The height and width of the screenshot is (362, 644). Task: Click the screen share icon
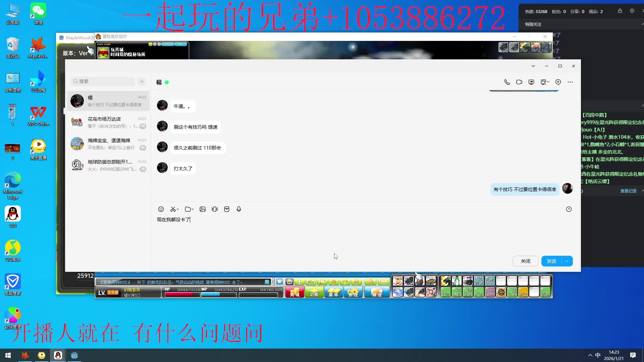[x=531, y=82]
